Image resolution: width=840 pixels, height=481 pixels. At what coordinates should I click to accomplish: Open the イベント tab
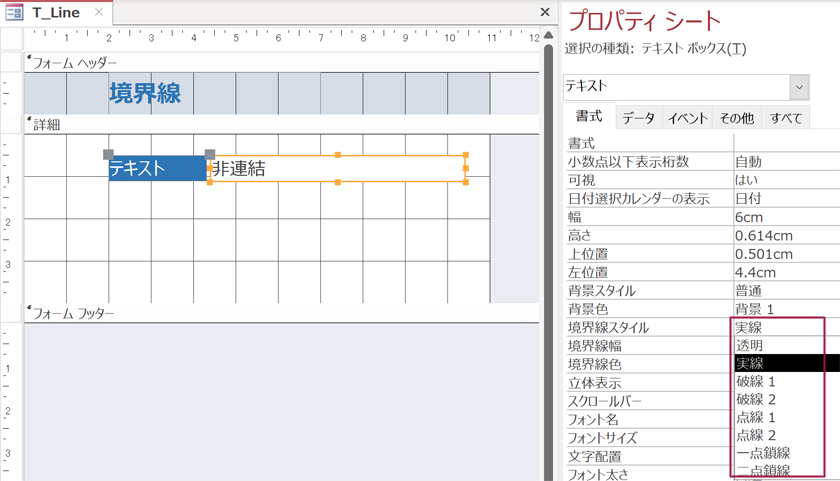point(688,118)
